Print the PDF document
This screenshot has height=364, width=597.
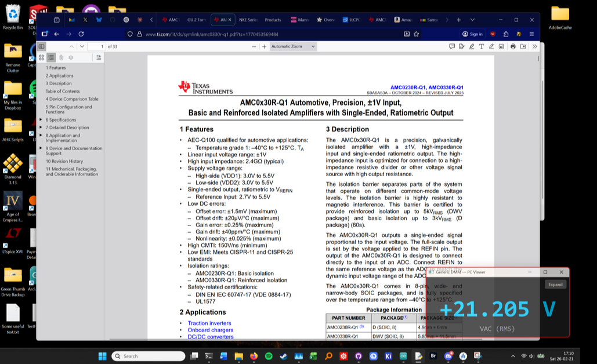[x=513, y=46]
